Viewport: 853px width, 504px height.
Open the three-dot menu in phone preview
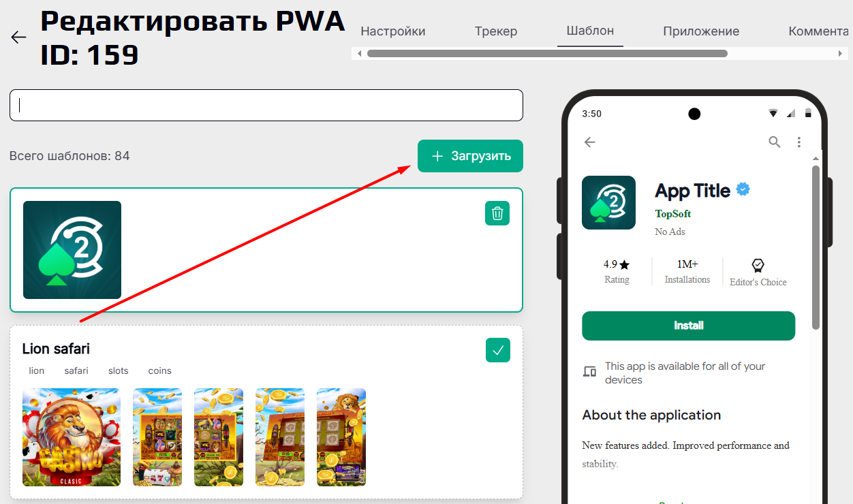(x=799, y=142)
